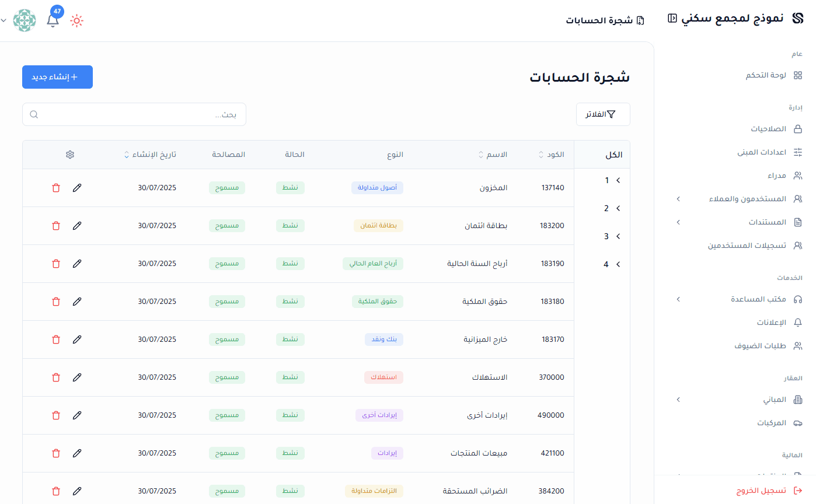Expand tree node 4
The image size is (816, 504).
pyautogui.click(x=618, y=264)
